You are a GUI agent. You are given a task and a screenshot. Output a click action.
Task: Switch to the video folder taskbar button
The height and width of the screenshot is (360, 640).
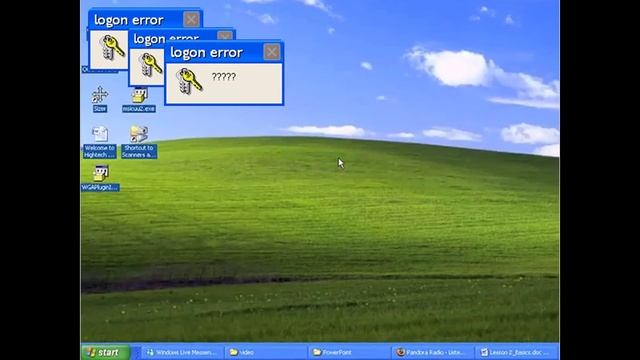(265, 352)
